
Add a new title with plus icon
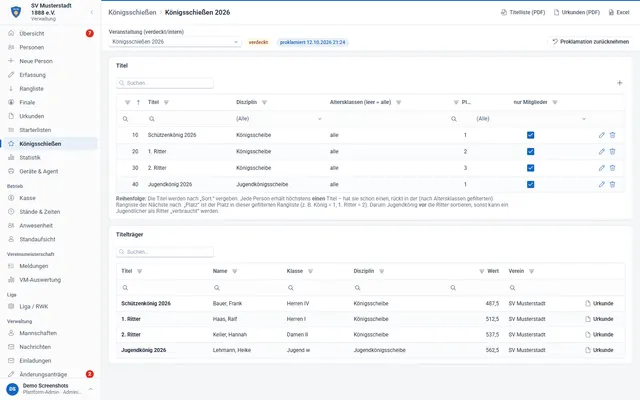coord(620,83)
